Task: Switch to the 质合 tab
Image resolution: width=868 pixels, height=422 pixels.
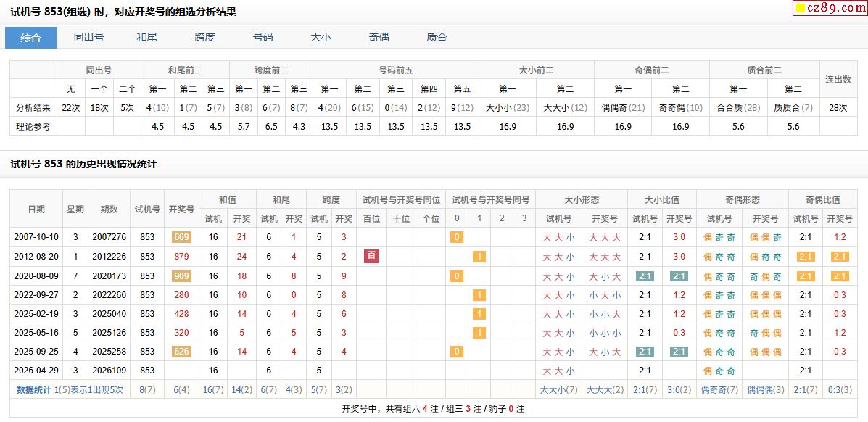Action: 437,38
